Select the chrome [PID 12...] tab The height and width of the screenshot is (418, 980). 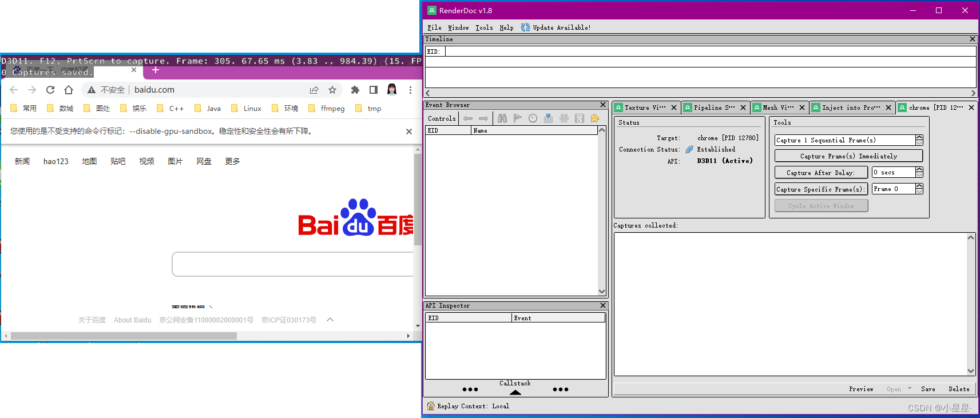[936, 108]
